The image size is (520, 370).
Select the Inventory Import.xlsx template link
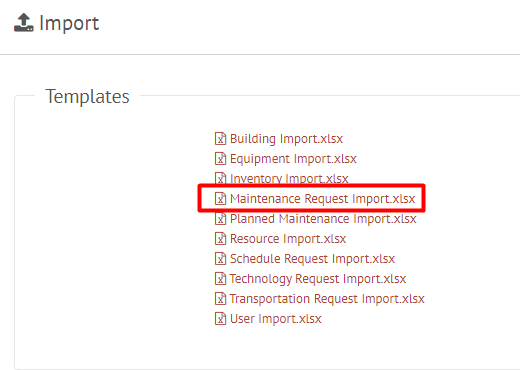[289, 178]
